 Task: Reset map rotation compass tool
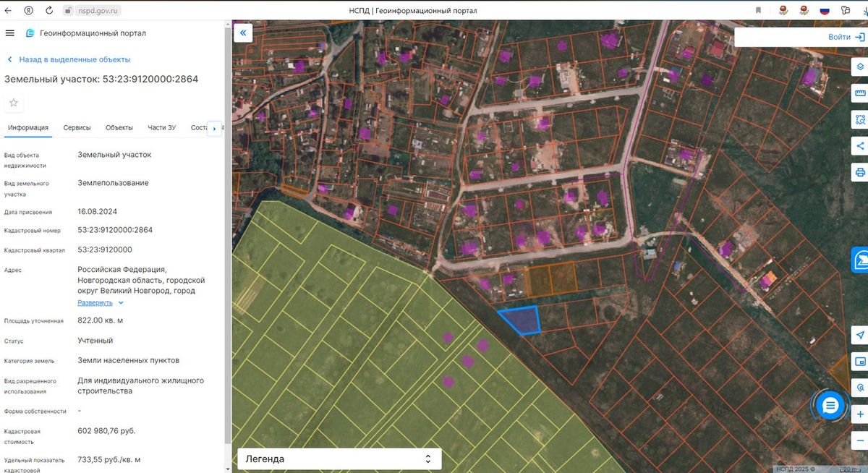860,388
